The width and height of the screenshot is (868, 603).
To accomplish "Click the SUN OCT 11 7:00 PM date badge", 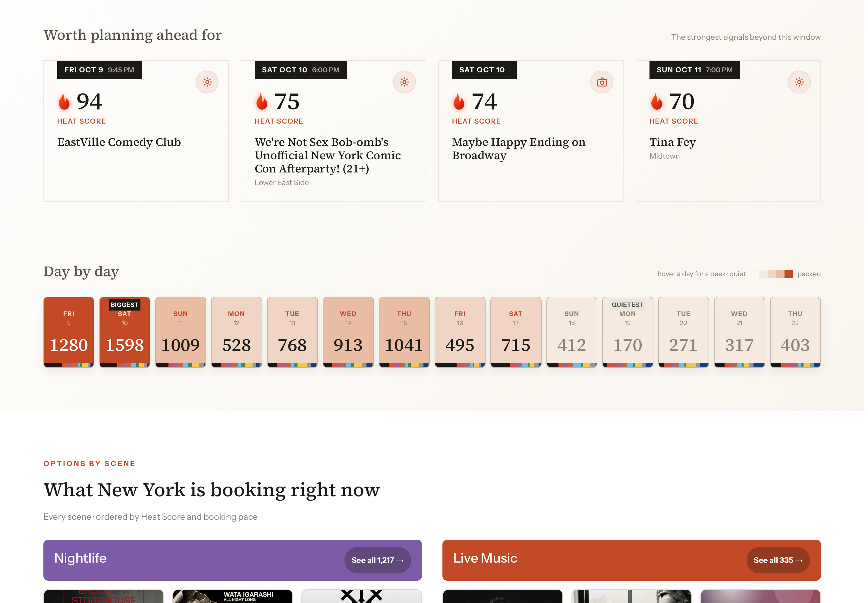I will click(x=694, y=70).
